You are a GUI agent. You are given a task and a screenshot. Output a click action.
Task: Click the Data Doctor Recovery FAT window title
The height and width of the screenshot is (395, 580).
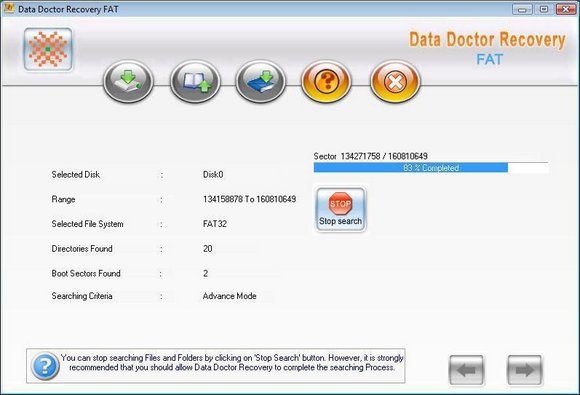point(68,9)
